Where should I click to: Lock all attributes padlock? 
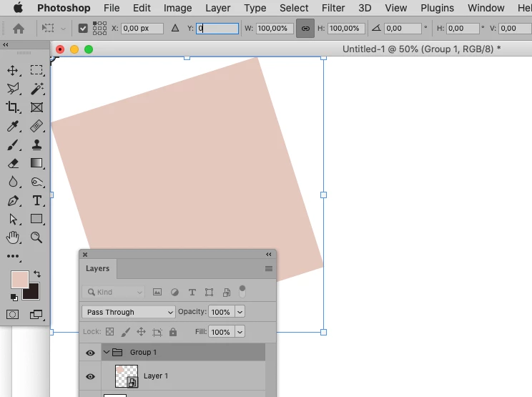[173, 331]
